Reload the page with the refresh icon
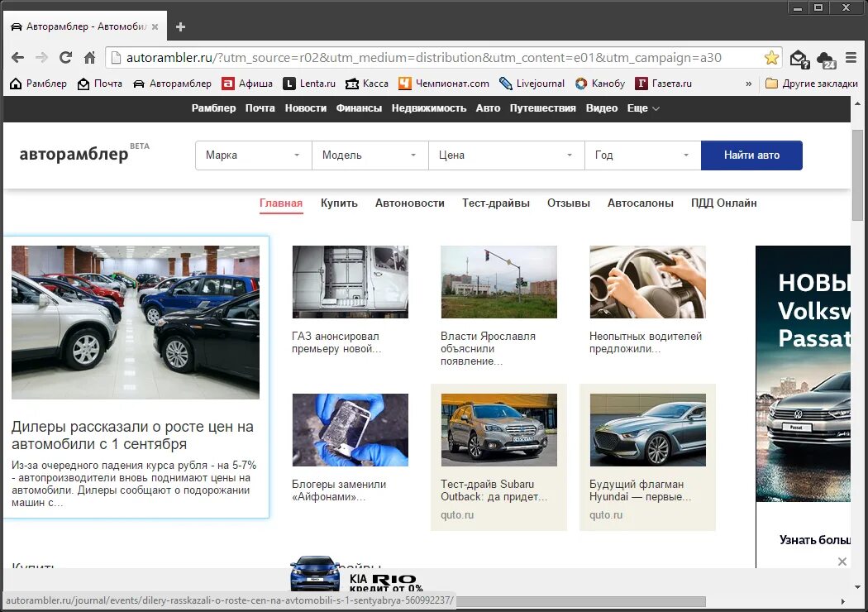This screenshot has width=868, height=612. pyautogui.click(x=66, y=58)
